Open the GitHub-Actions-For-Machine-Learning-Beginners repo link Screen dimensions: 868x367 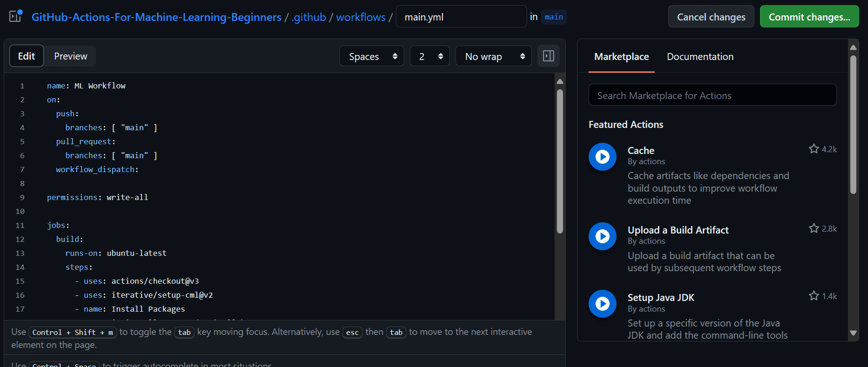coord(156,17)
